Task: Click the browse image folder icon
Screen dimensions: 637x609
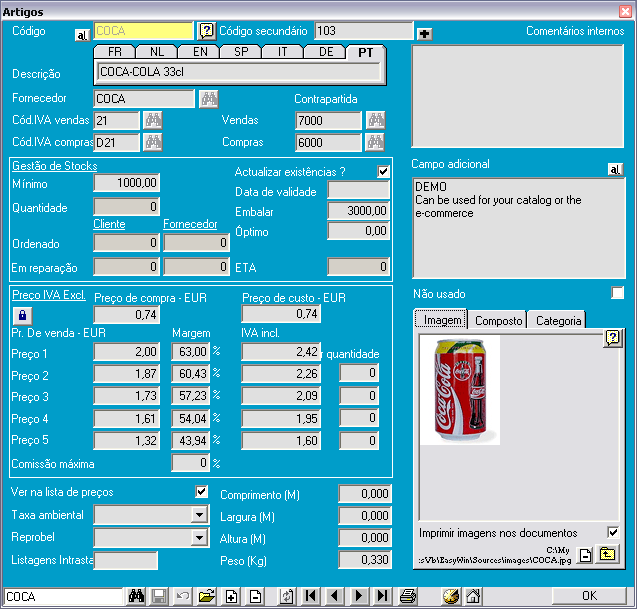Action: 607,554
